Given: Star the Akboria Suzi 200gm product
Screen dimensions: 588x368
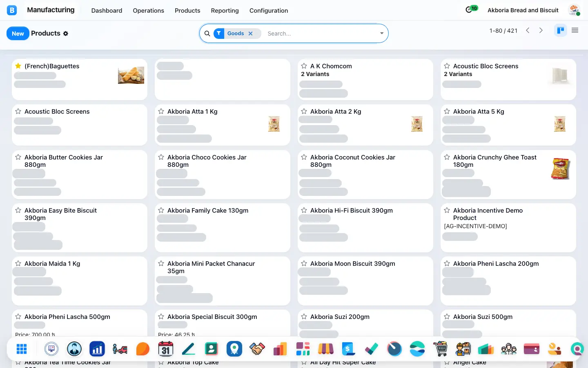Looking at the screenshot, I should [x=304, y=316].
